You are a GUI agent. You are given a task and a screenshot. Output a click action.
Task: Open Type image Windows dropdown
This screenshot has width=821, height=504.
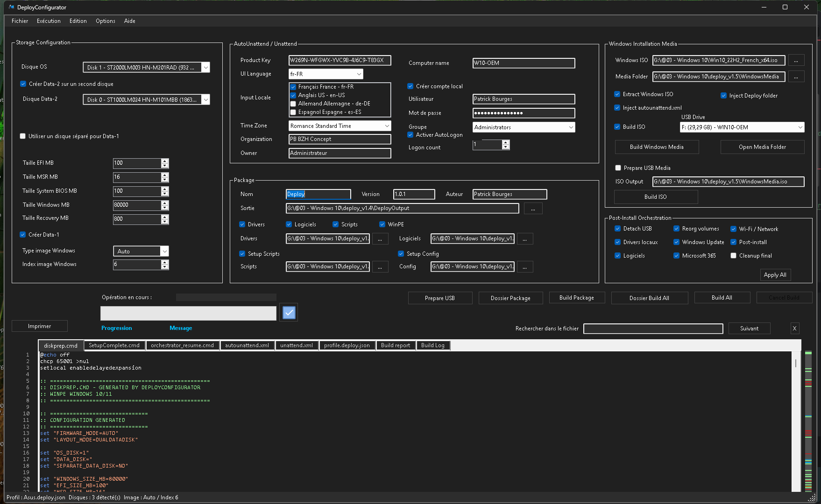coord(141,252)
